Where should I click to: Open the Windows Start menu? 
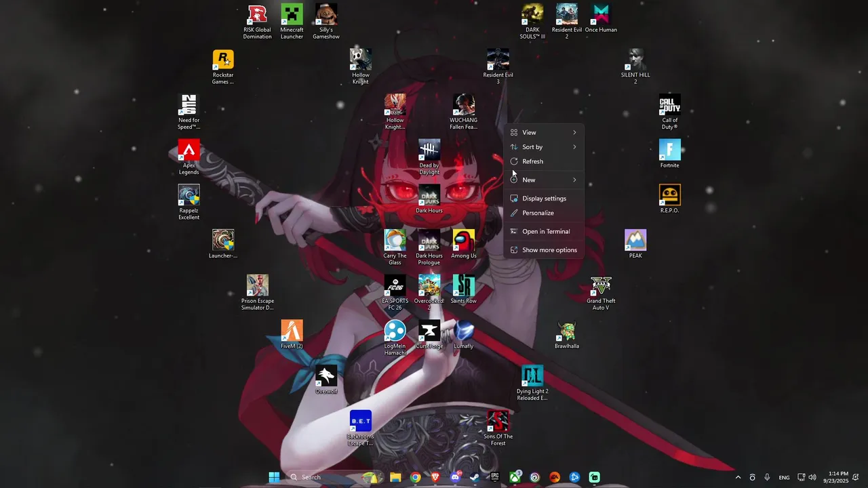[274, 477]
